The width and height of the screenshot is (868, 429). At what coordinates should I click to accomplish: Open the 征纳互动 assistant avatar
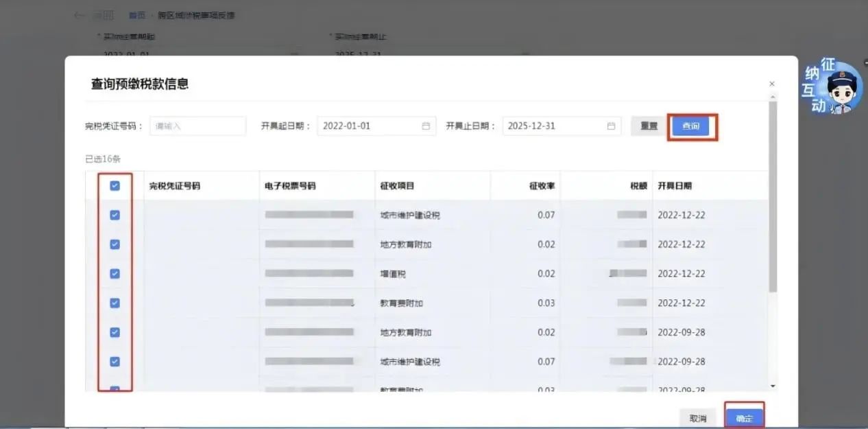pos(833,86)
